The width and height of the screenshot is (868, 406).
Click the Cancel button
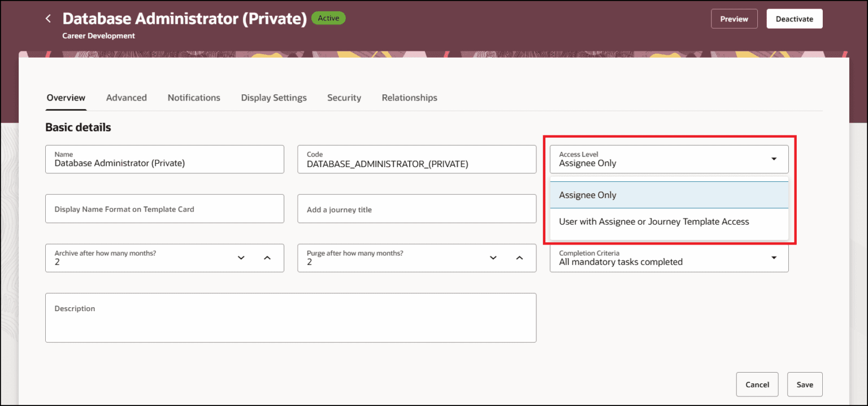[757, 384]
